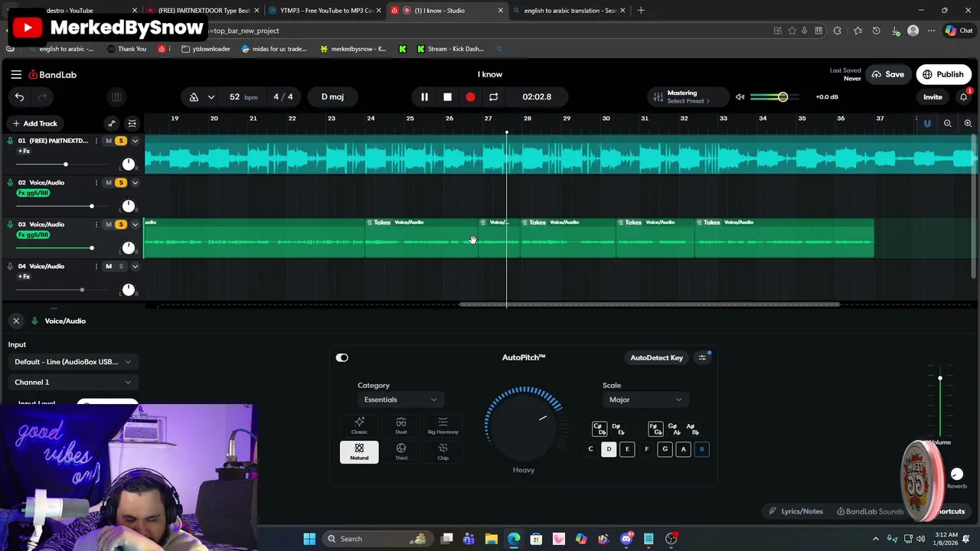Viewport: 980px width, 551px height.
Task: Click the Publish button
Action: click(943, 74)
